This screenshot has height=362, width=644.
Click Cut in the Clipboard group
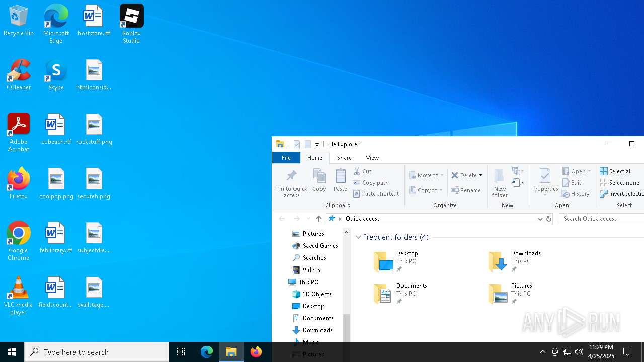362,171
